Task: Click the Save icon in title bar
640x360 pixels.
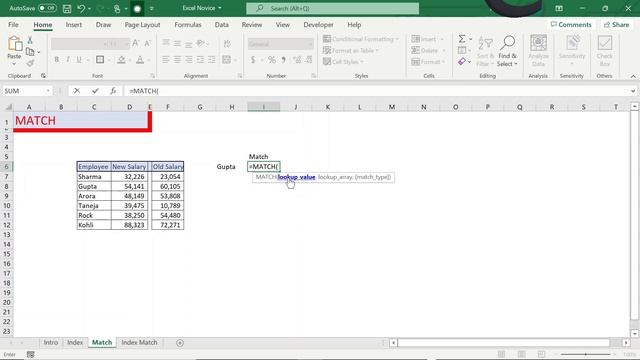Action: click(67, 8)
